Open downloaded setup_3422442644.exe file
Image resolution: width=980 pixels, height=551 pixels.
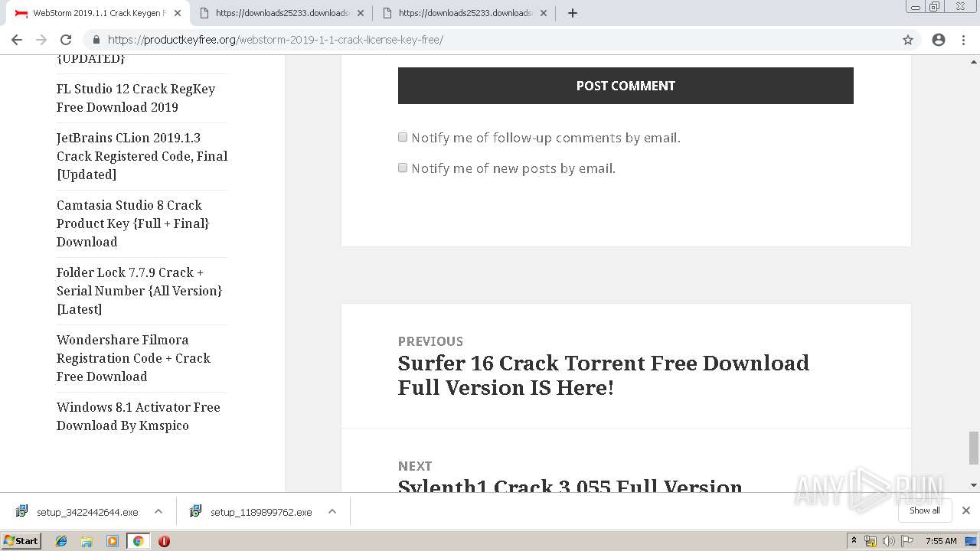click(78, 512)
